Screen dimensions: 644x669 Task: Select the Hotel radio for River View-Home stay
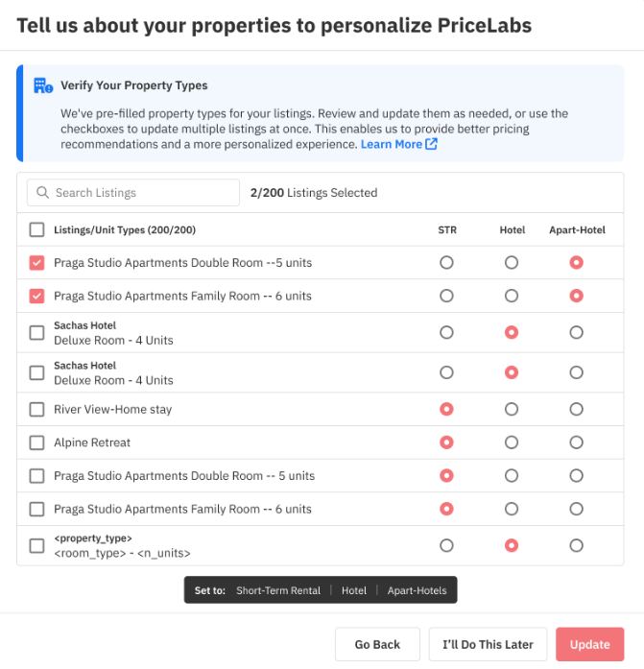512,409
